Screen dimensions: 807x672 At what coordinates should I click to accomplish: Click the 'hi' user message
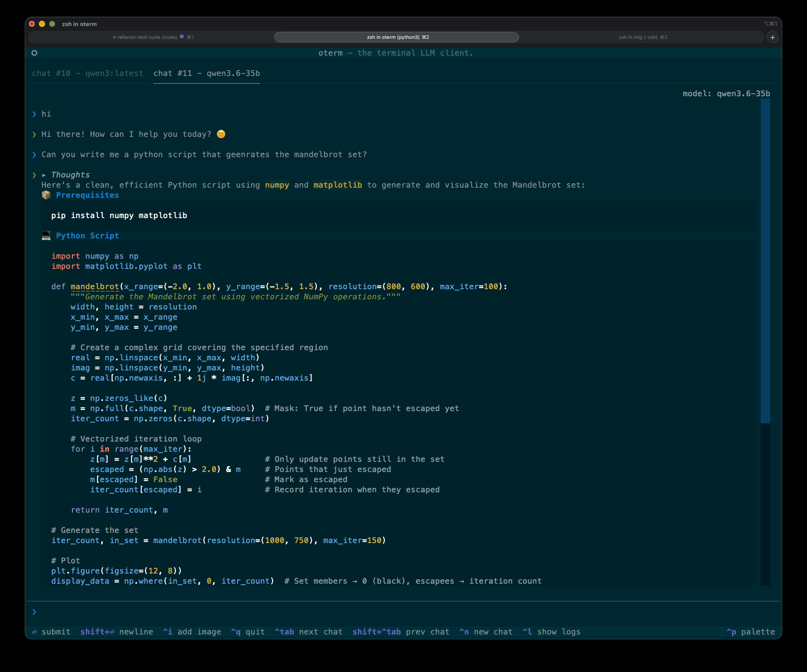pos(46,114)
